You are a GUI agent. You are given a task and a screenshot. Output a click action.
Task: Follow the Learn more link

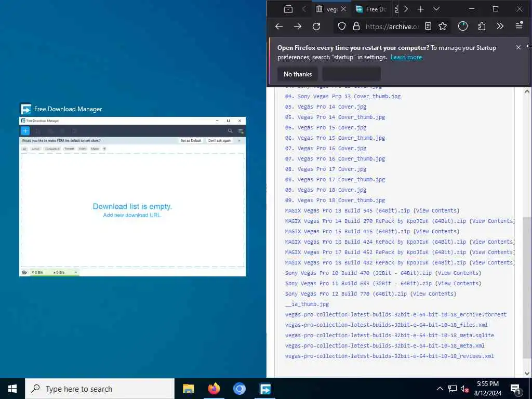pyautogui.click(x=406, y=57)
